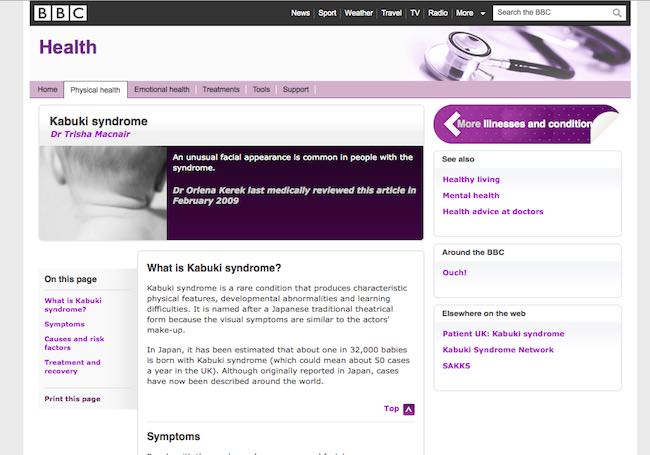The image size is (650, 455).
Task: Open the More dropdown in BBC bar
Action: (x=470, y=13)
